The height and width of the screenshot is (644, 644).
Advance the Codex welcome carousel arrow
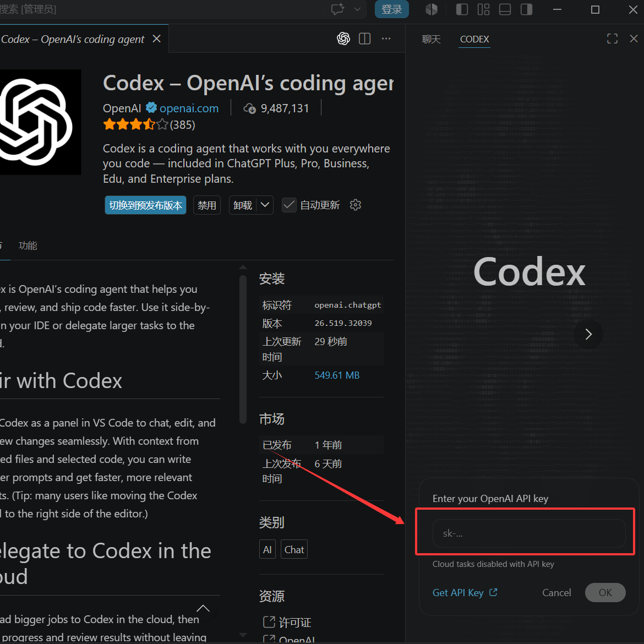[x=588, y=334]
